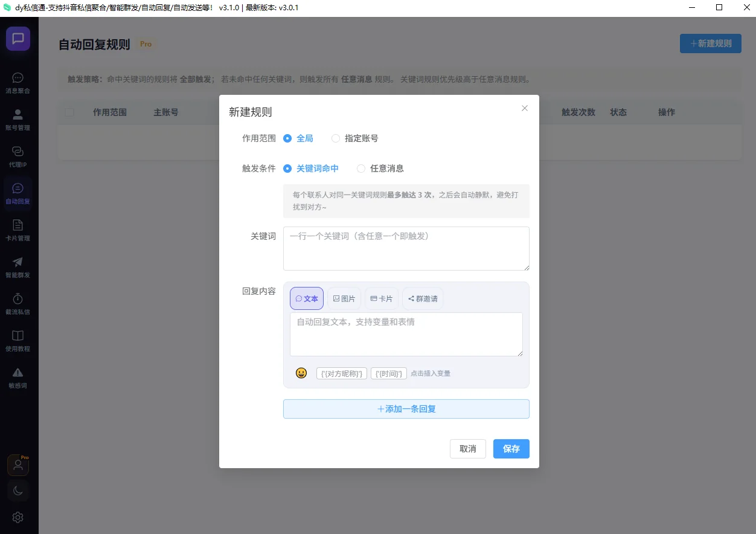Click 添加一条回复 button

pyautogui.click(x=406, y=409)
